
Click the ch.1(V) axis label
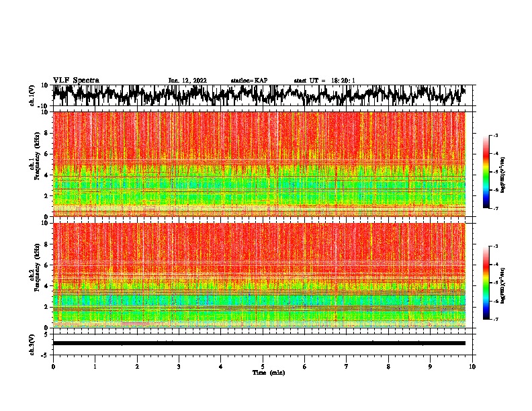coord(32,95)
